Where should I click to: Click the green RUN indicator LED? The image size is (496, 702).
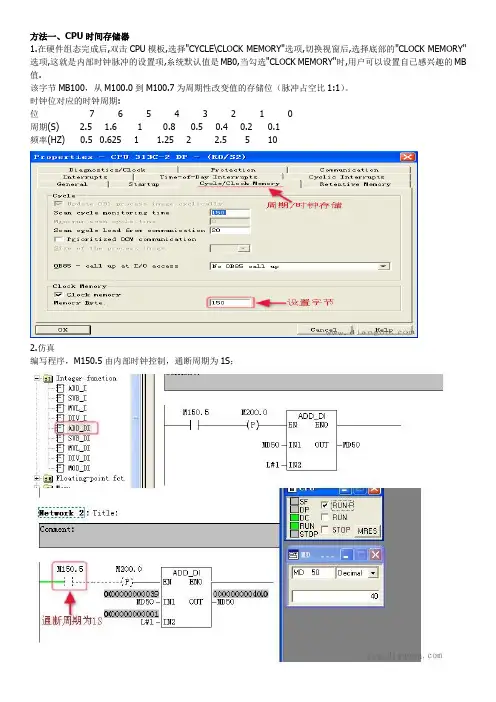tap(294, 526)
